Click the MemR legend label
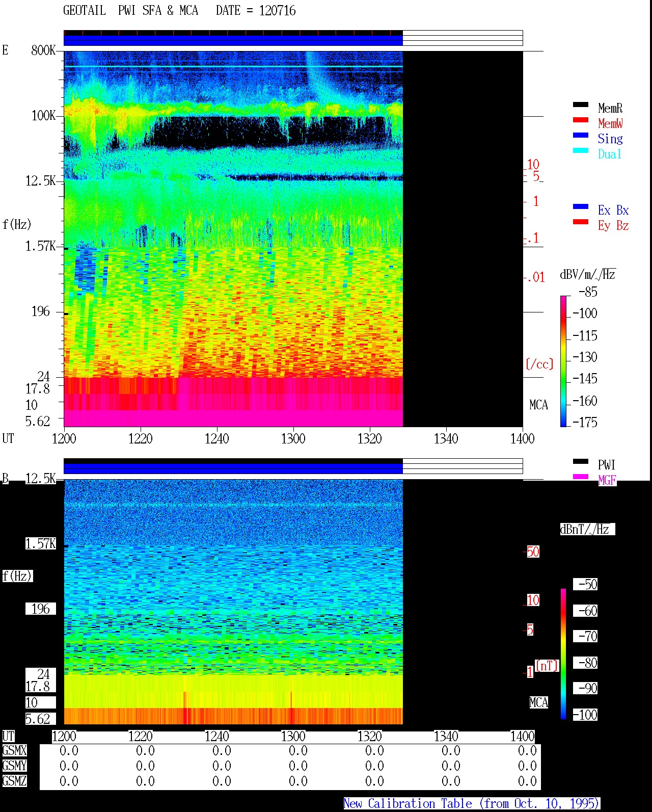Screen dimensions: 652x812 point(610,108)
